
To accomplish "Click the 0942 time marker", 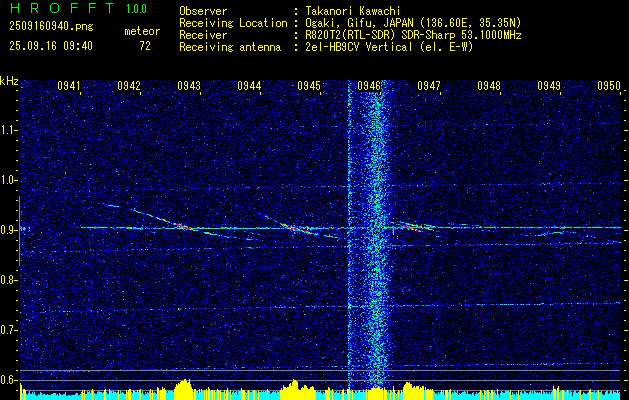I will point(129,86).
